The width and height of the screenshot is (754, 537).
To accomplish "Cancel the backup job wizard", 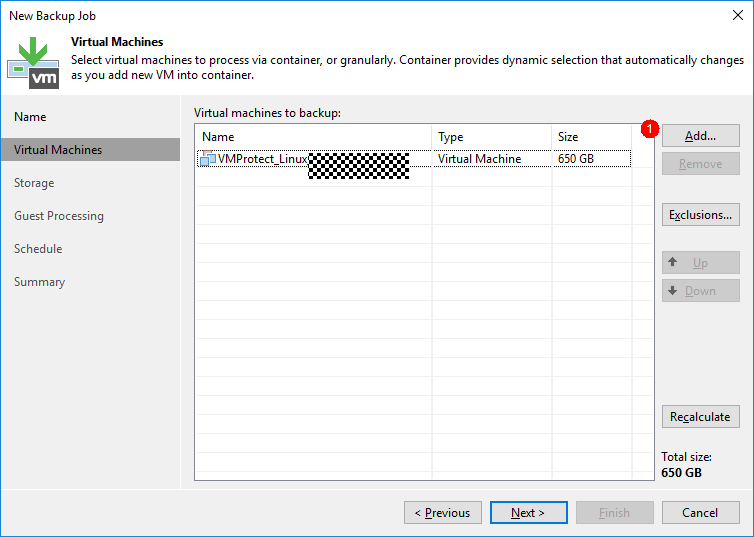I will pyautogui.click(x=700, y=513).
